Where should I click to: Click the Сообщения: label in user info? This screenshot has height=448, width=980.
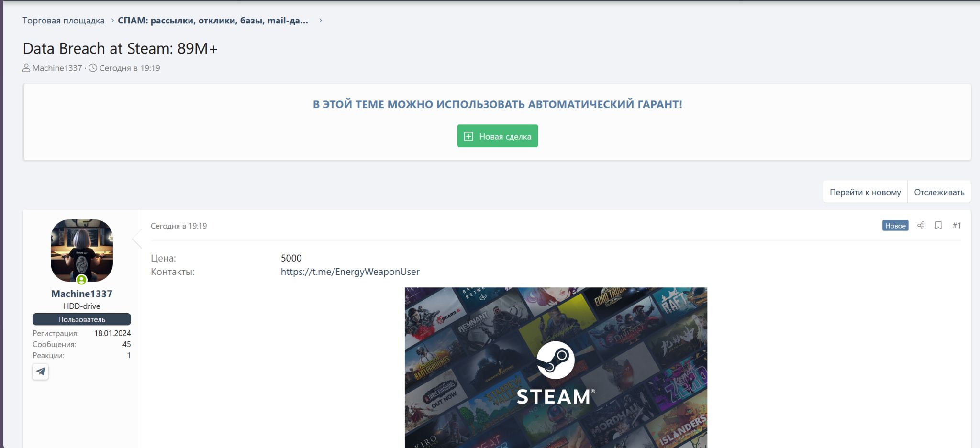coord(54,344)
